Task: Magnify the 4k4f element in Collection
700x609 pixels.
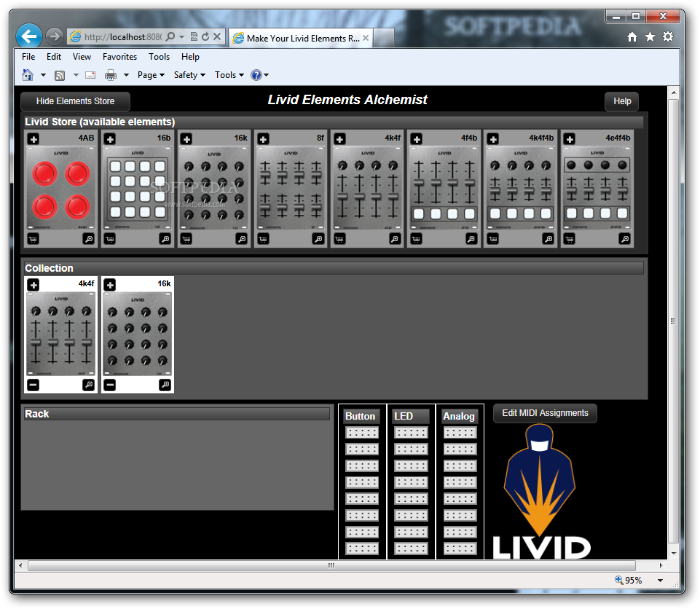Action: tap(88, 385)
